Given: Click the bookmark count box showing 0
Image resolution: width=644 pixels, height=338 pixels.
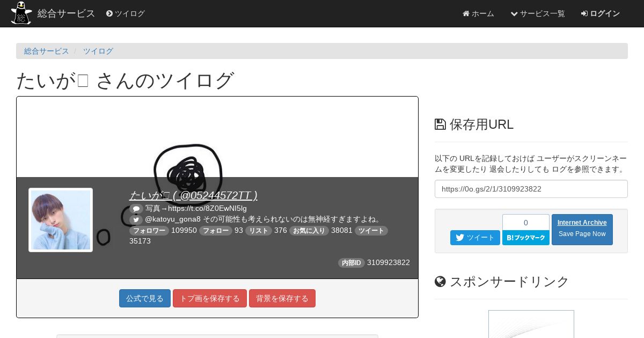Looking at the screenshot, I should (526, 223).
